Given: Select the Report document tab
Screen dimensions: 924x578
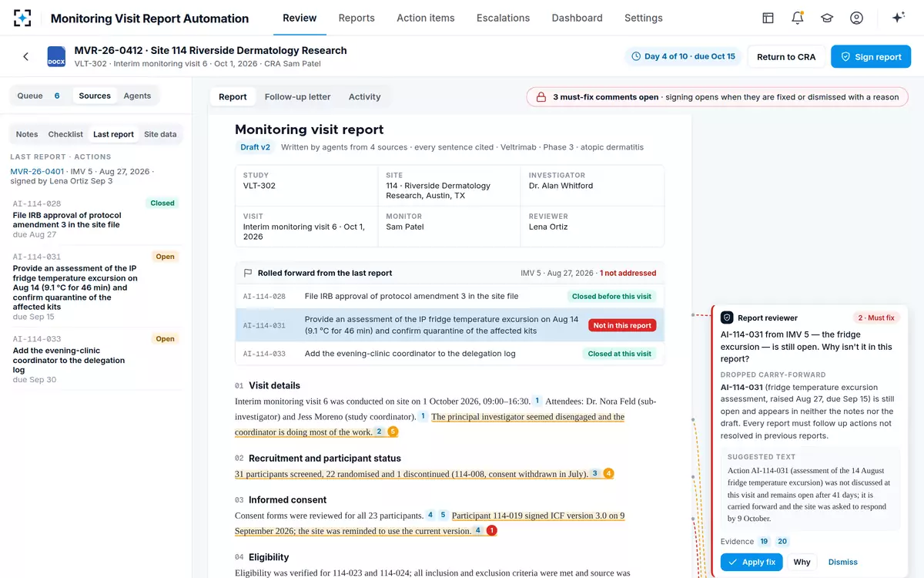Looking at the screenshot, I should coord(233,96).
